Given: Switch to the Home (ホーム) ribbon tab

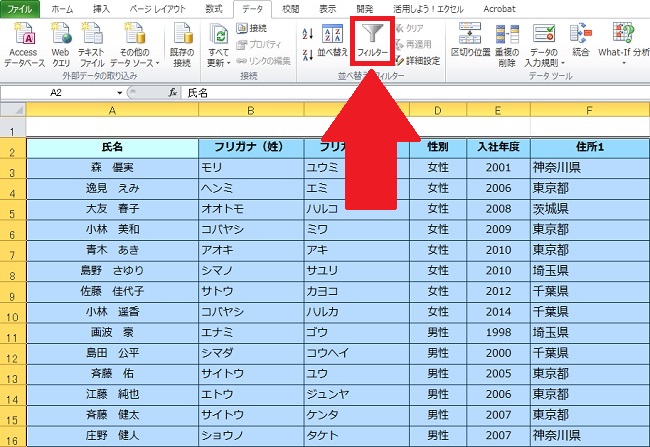Looking at the screenshot, I should tap(61, 7).
